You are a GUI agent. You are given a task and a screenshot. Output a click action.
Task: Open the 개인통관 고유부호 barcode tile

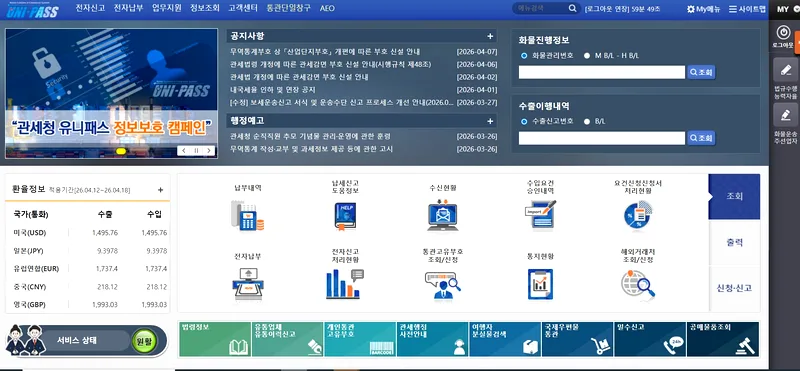(360, 339)
